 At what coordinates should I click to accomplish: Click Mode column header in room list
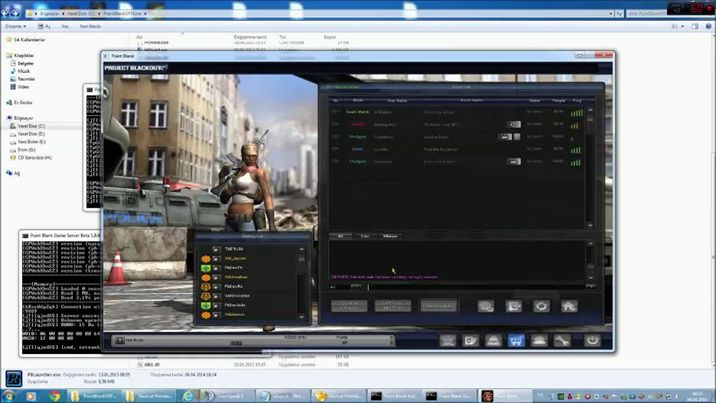[x=358, y=100]
